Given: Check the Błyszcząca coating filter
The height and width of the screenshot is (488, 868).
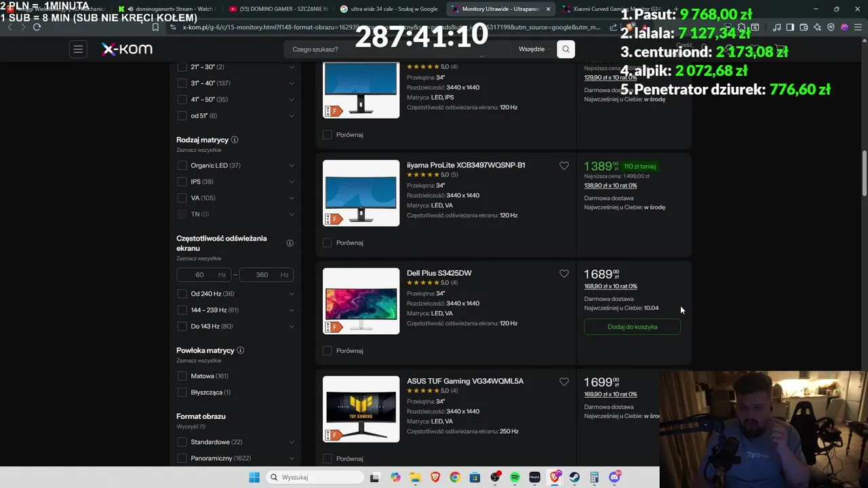Looking at the screenshot, I should [182, 392].
